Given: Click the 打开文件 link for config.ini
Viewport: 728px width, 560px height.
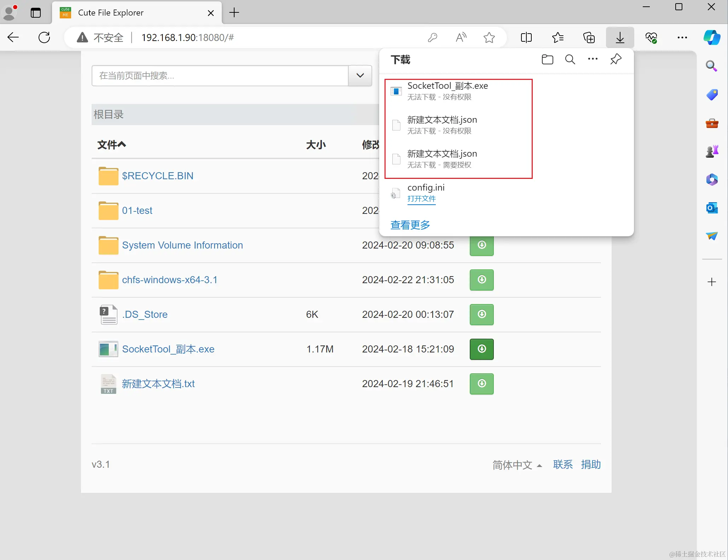Looking at the screenshot, I should [x=421, y=199].
